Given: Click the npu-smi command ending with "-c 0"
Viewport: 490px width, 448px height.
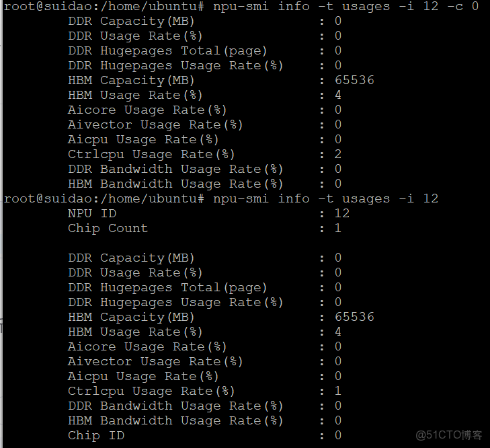Looking at the screenshot, I should coord(346,7).
